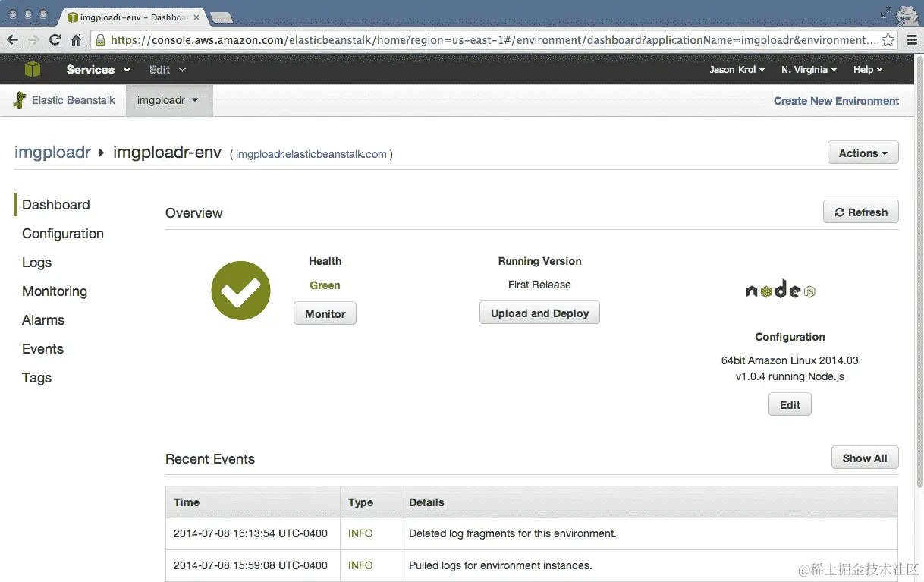Click the green health checkmark icon
Viewport: 924px width, 582px height.
point(240,291)
